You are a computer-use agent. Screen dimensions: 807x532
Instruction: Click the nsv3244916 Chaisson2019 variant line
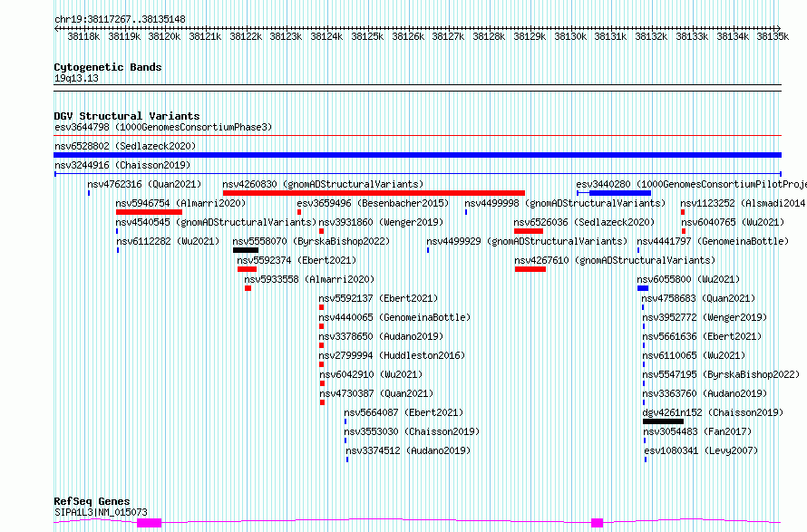417,174
